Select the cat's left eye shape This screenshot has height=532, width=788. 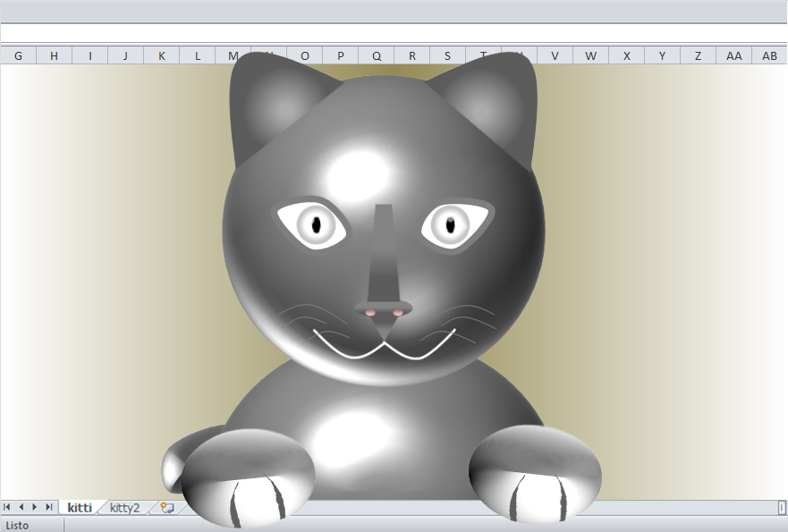[311, 225]
